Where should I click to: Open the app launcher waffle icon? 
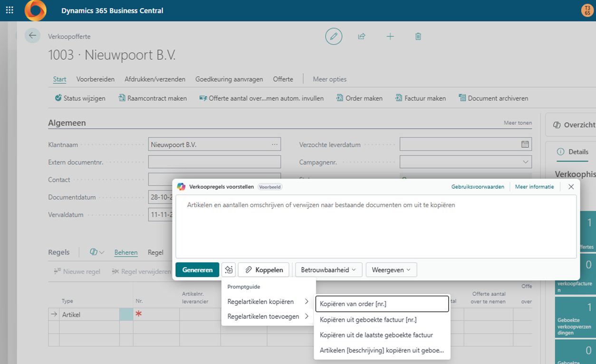tap(10, 10)
